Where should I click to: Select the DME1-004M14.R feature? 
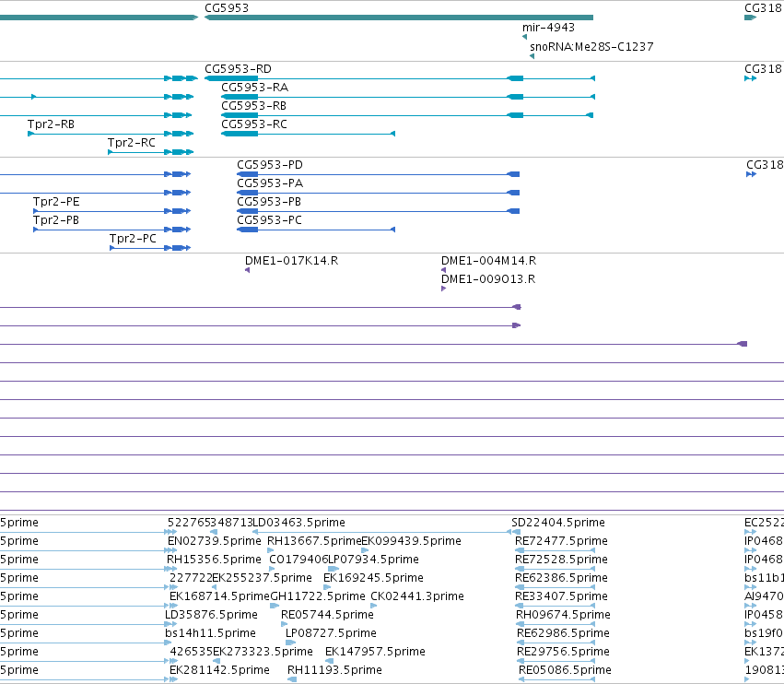click(x=488, y=261)
